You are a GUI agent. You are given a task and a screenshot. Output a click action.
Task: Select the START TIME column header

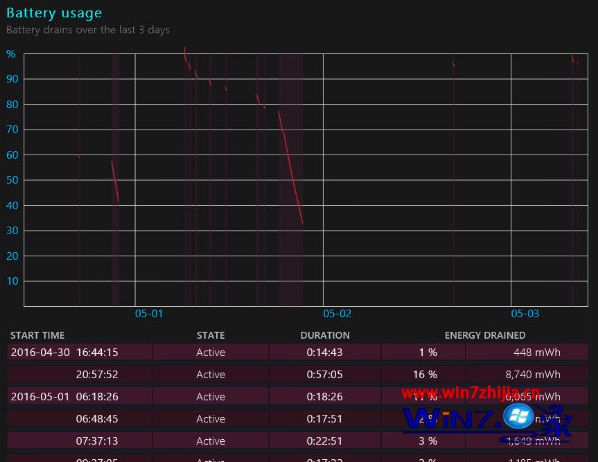coord(37,335)
